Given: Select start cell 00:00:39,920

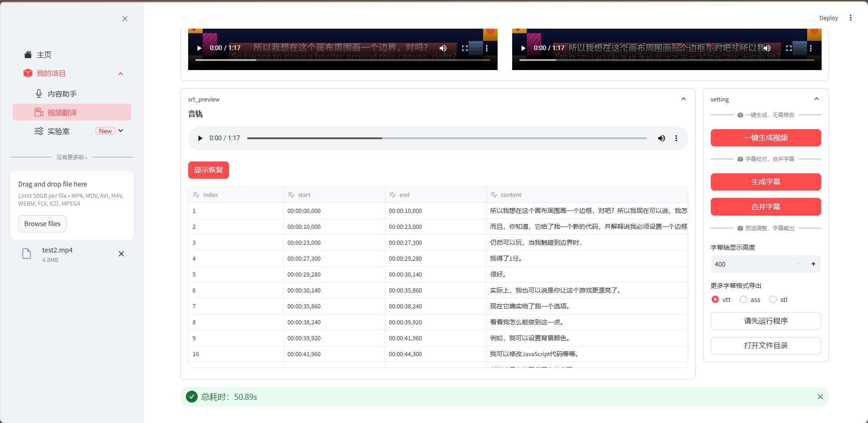Looking at the screenshot, I should (334, 338).
